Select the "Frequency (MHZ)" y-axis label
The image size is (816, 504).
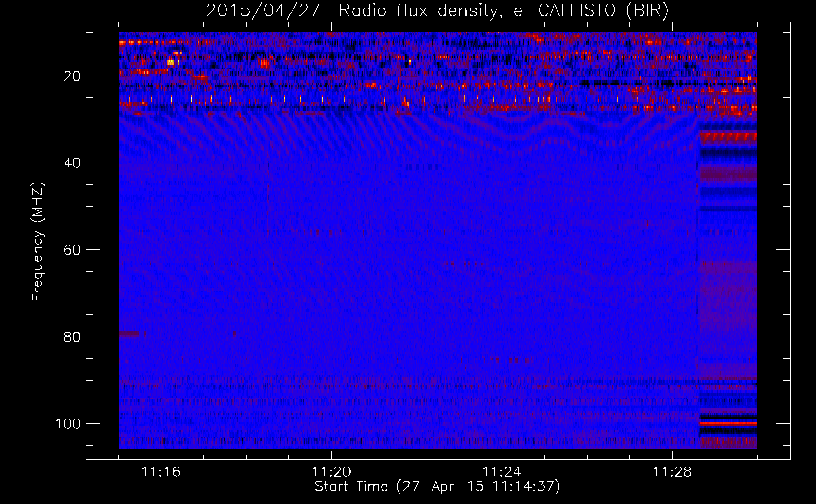(x=38, y=242)
